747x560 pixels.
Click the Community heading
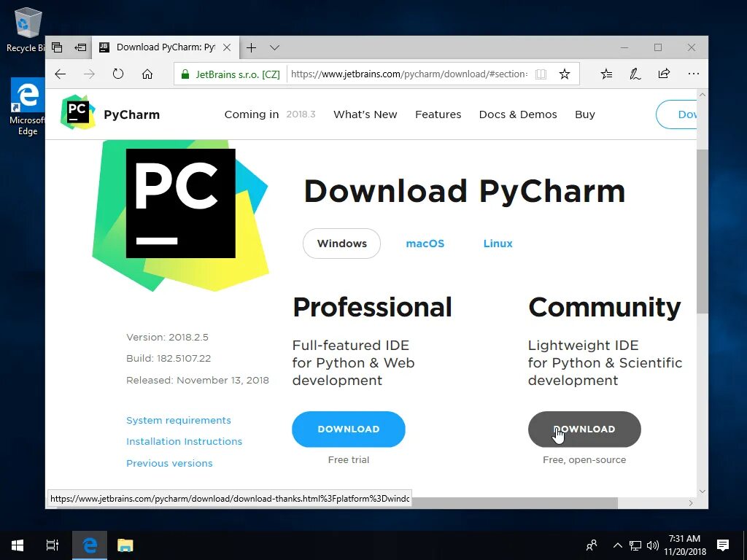point(605,307)
